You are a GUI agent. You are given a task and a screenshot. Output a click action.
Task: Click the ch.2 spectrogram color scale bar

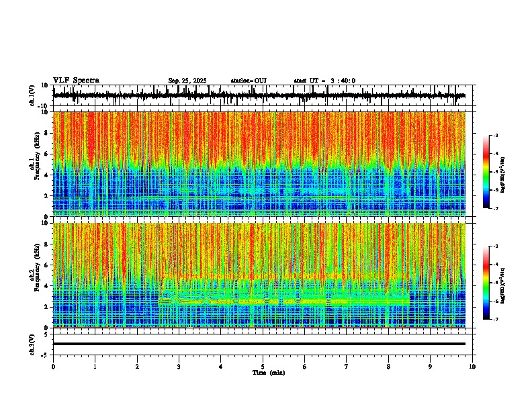[486, 283]
